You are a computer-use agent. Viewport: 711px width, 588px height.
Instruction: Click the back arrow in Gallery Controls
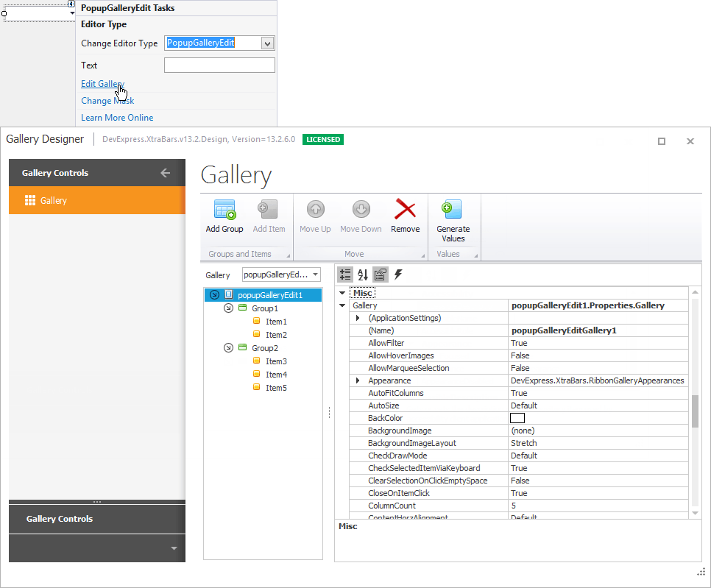click(x=165, y=173)
